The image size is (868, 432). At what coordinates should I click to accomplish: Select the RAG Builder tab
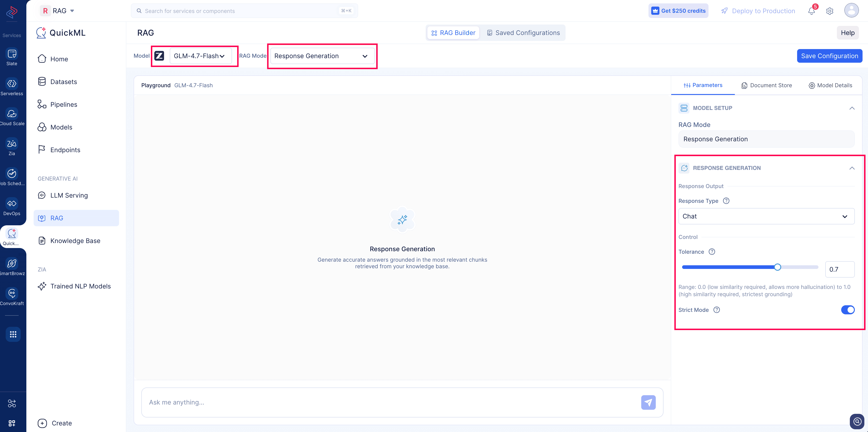tap(453, 33)
